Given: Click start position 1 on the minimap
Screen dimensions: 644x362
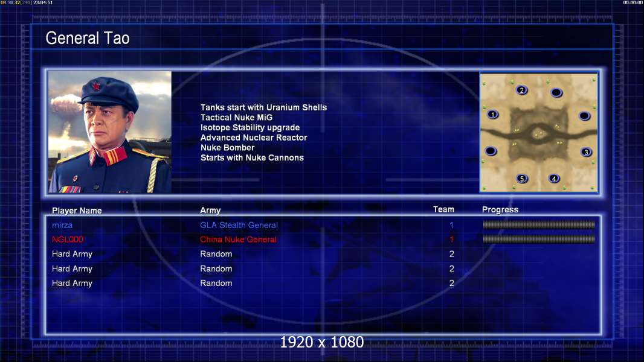Looking at the screenshot, I should [x=493, y=115].
